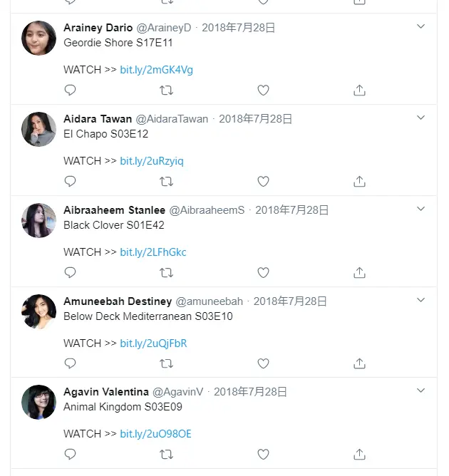Viewport: 449px width, 476px height.
Task: Reply to the Animal Kingdom S03E09 tweet
Action: tap(70, 454)
